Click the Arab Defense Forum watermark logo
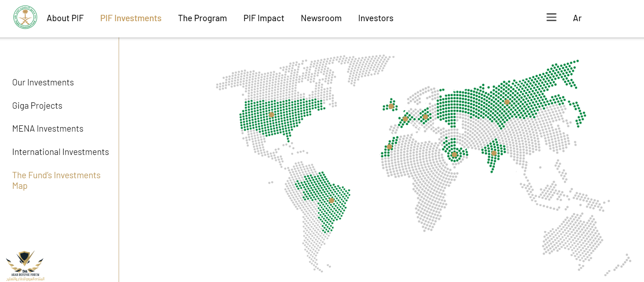 tap(25, 265)
